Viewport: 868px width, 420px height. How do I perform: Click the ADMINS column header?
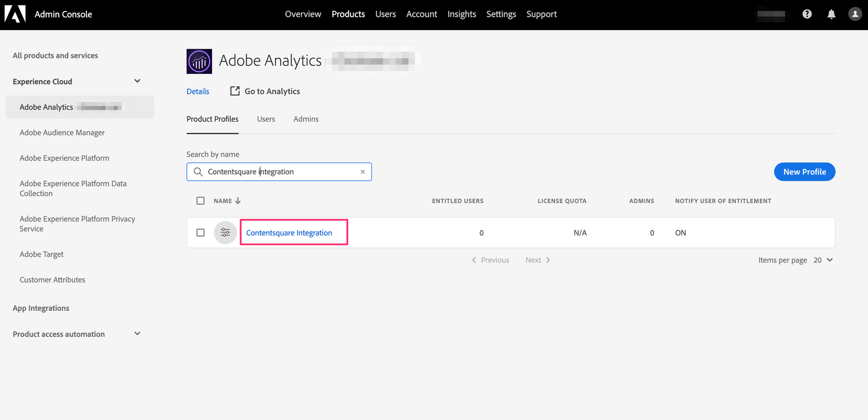coord(641,201)
